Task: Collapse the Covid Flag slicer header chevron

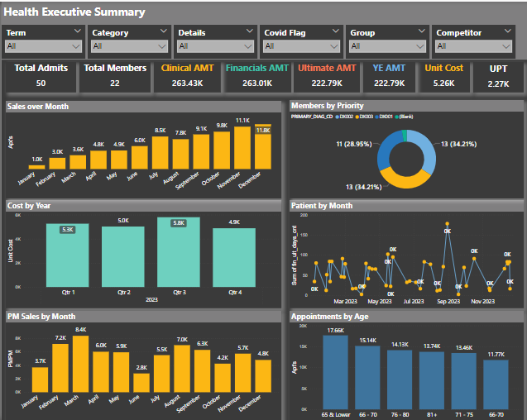Action: [x=335, y=31]
